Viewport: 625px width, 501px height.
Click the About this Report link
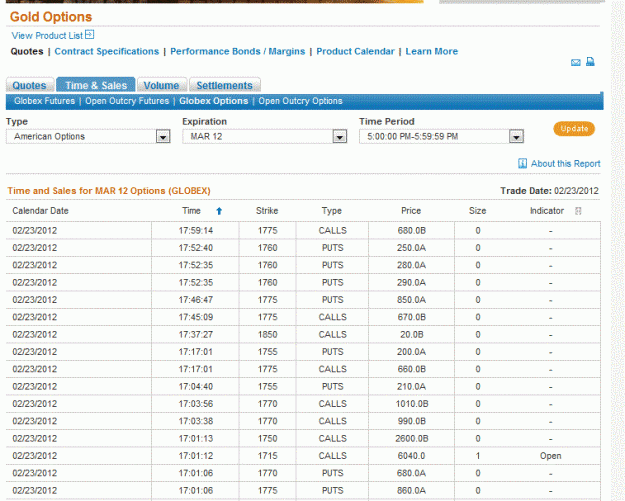click(565, 164)
